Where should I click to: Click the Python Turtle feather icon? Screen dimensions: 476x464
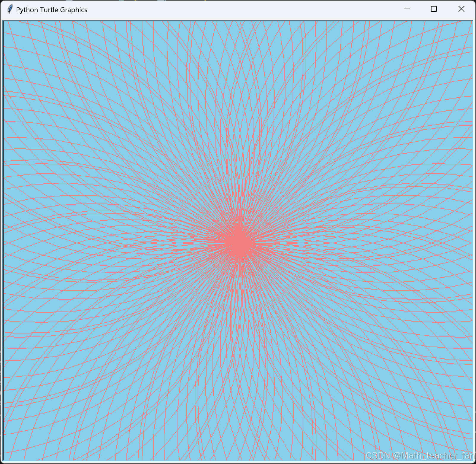(9, 9)
